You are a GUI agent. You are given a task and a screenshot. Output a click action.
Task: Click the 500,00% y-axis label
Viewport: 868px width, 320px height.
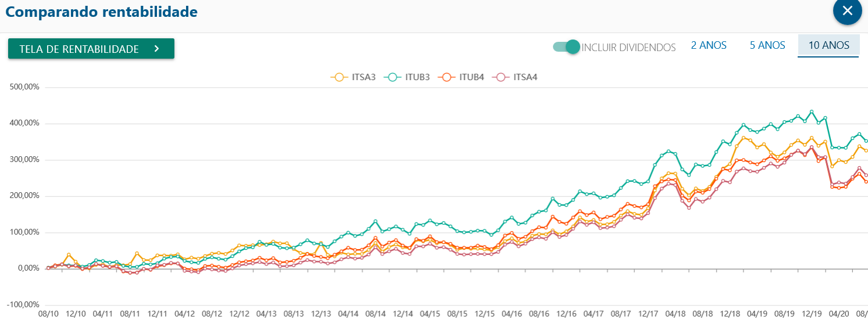[25, 87]
